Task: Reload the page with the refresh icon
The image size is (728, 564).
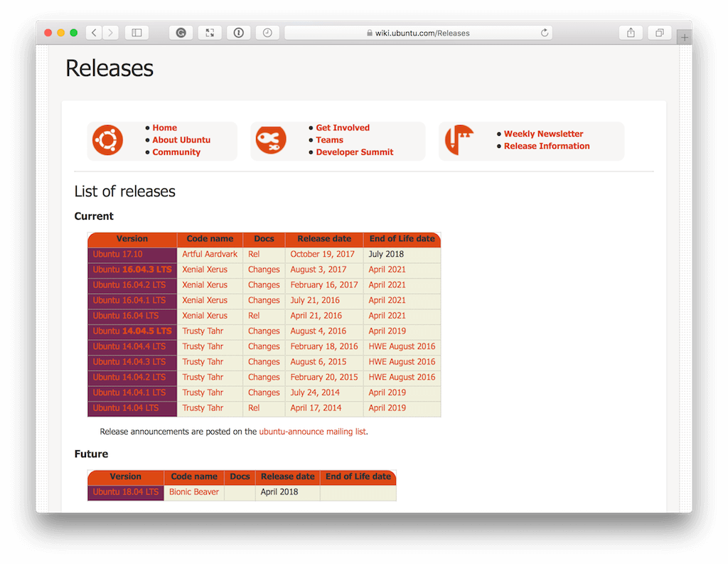Action: [x=545, y=33]
